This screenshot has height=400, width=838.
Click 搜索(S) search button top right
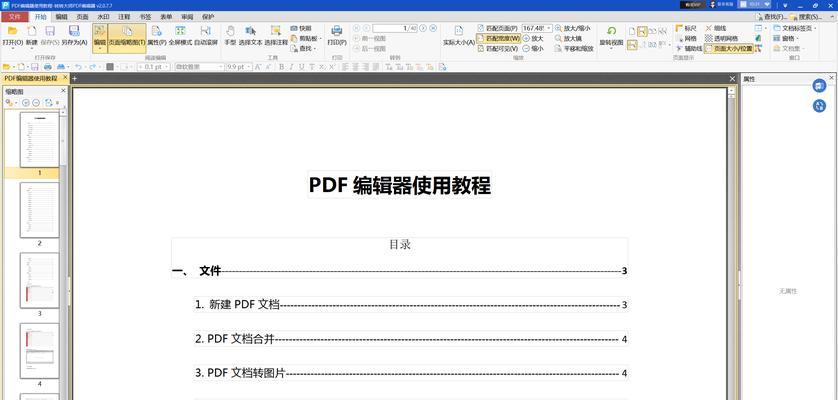click(806, 17)
